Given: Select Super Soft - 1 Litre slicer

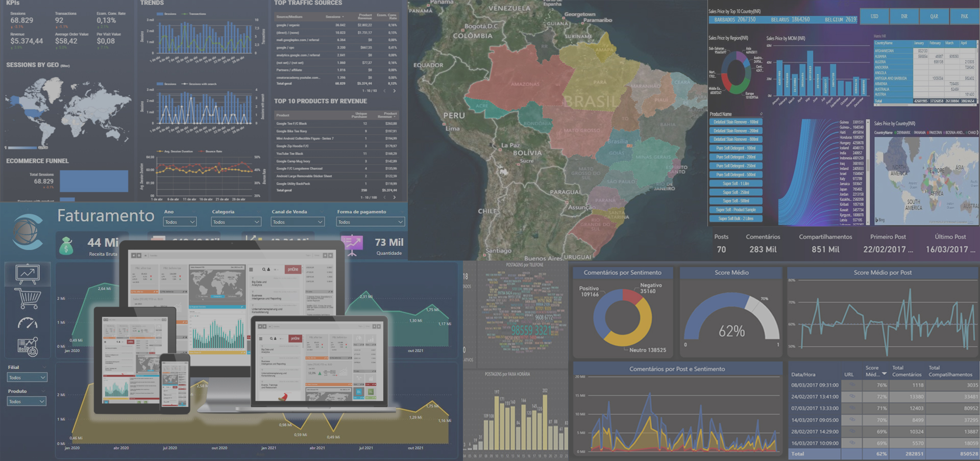Looking at the screenshot, I should [736, 184].
